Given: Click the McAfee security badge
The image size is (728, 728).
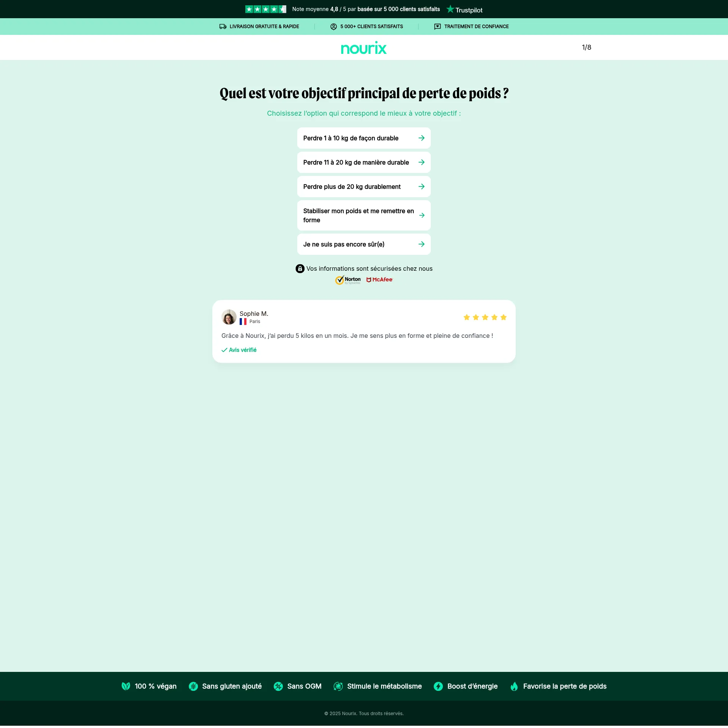Looking at the screenshot, I should (x=380, y=280).
